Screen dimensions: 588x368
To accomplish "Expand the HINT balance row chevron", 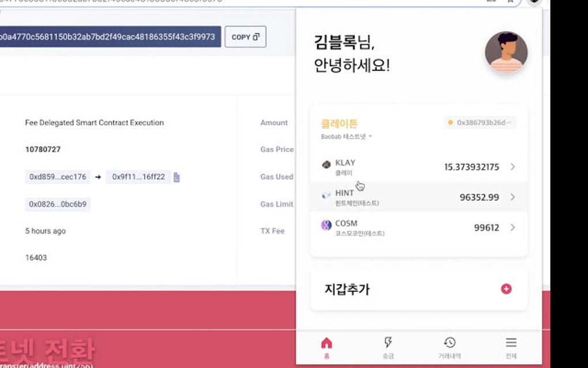I will point(512,197).
